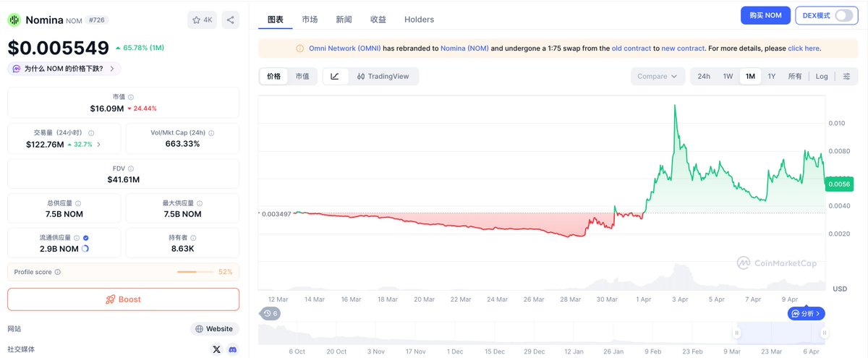
Task: Switch to the 图表 tab
Action: click(276, 20)
